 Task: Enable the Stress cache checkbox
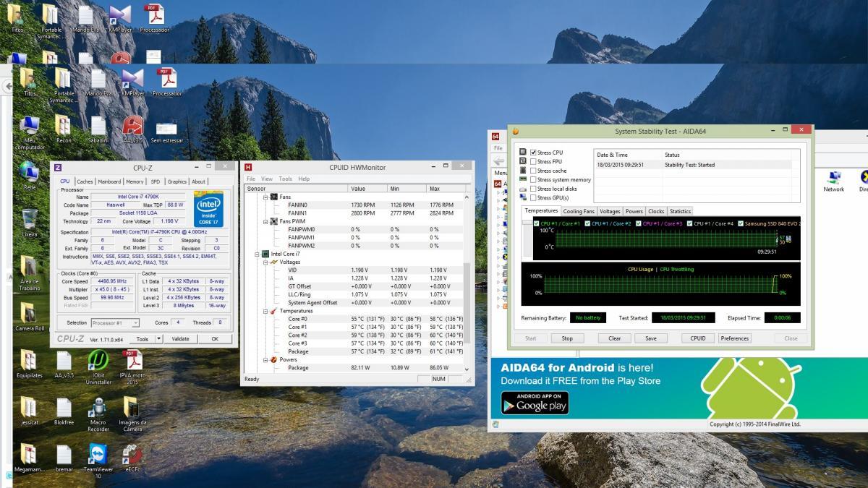[x=534, y=171]
